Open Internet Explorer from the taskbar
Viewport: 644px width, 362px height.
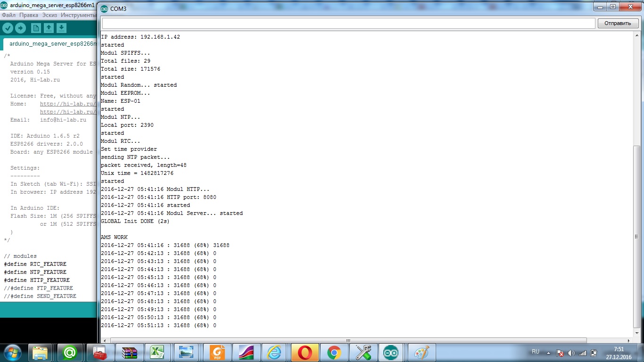coord(274,353)
